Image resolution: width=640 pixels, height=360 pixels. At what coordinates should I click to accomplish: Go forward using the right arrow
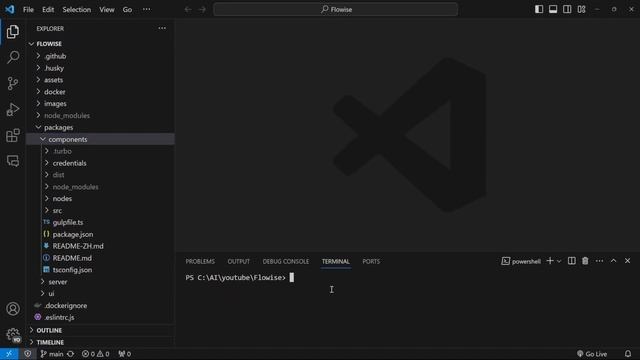202,9
